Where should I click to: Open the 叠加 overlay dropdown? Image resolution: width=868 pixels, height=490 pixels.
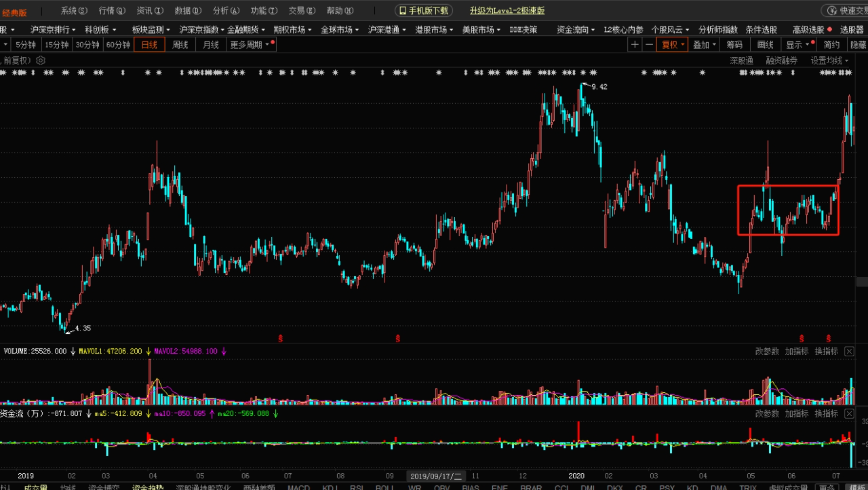point(705,45)
